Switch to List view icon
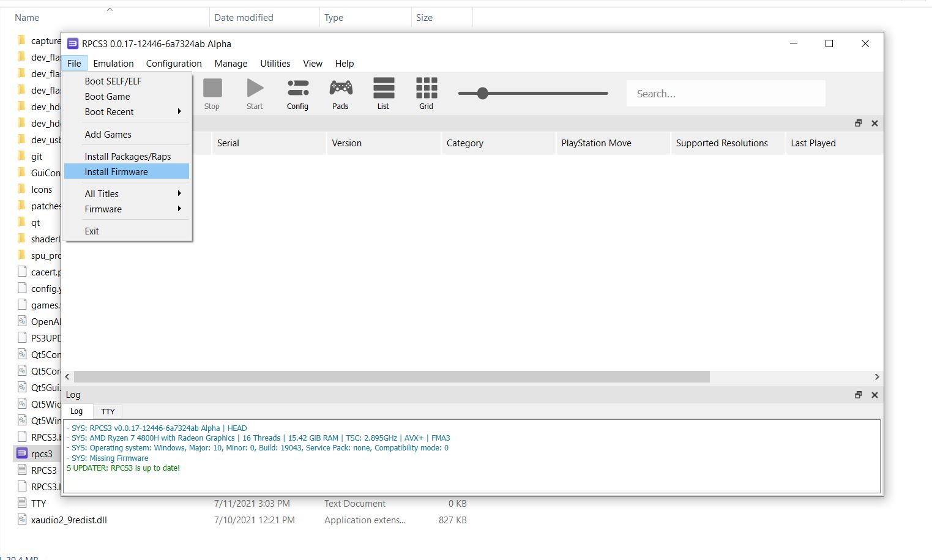This screenshot has height=560, width=932. coord(383,93)
